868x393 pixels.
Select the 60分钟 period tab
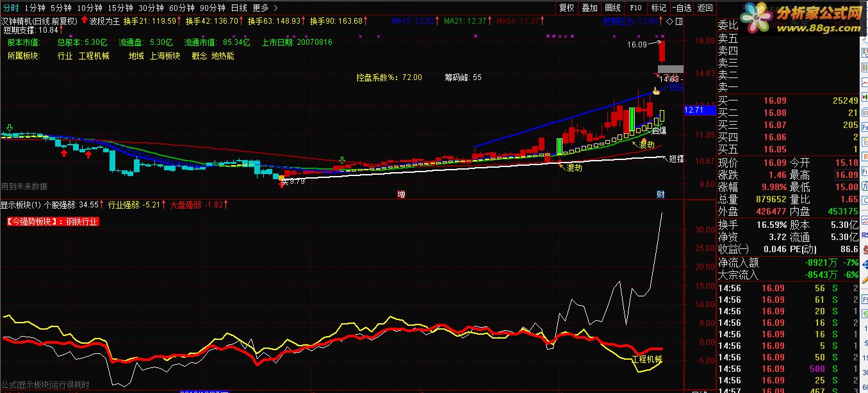pos(181,8)
